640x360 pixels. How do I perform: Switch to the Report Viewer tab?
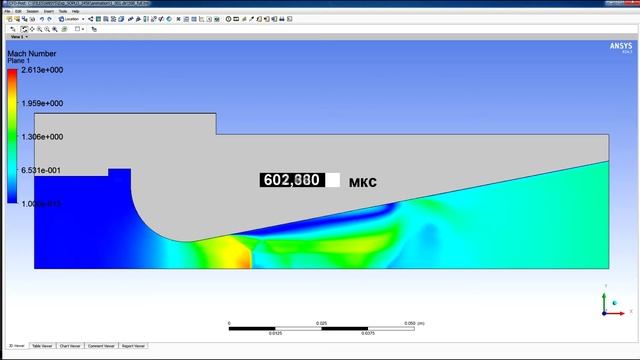[x=133, y=346]
